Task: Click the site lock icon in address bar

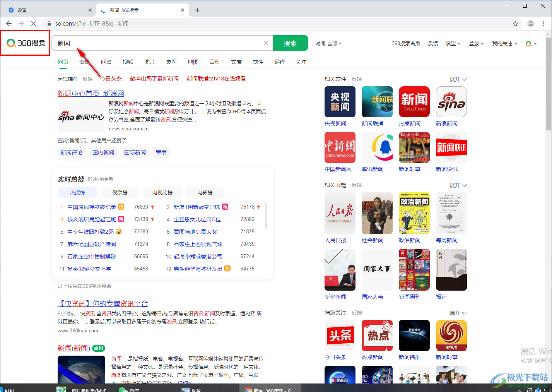Action: (x=49, y=24)
